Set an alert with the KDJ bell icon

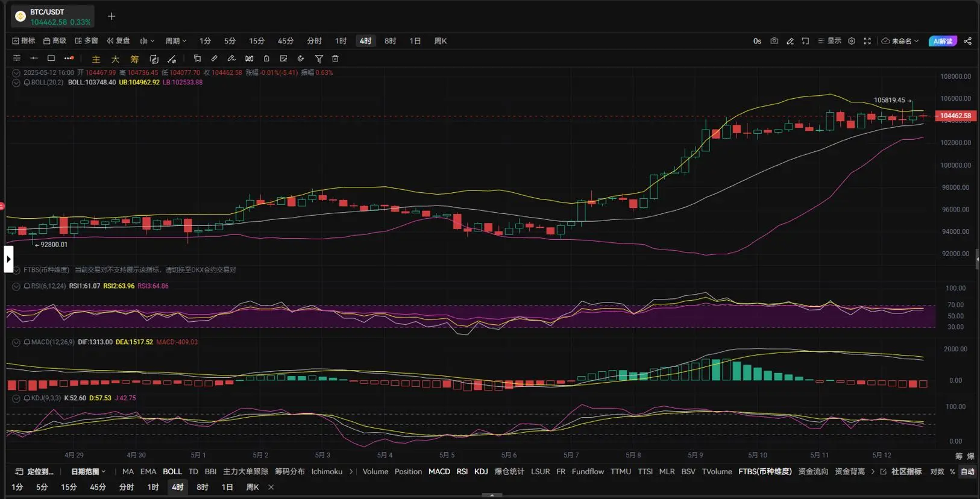pos(27,398)
